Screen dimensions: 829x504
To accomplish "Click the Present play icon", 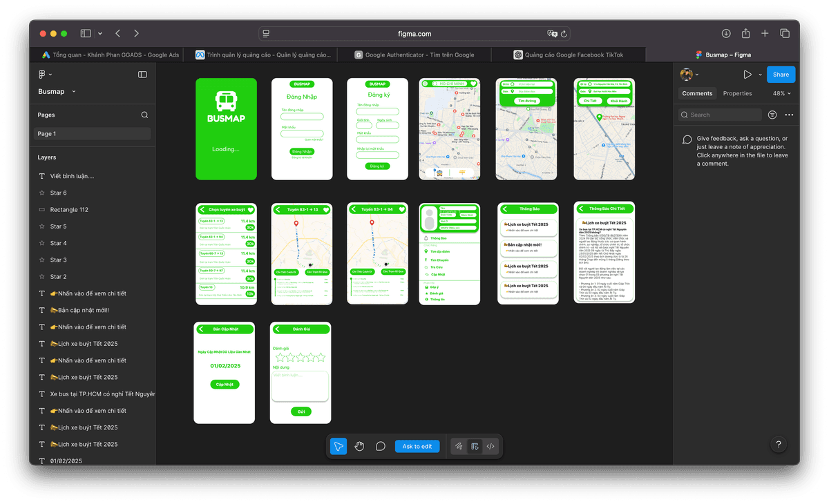I will (x=747, y=75).
